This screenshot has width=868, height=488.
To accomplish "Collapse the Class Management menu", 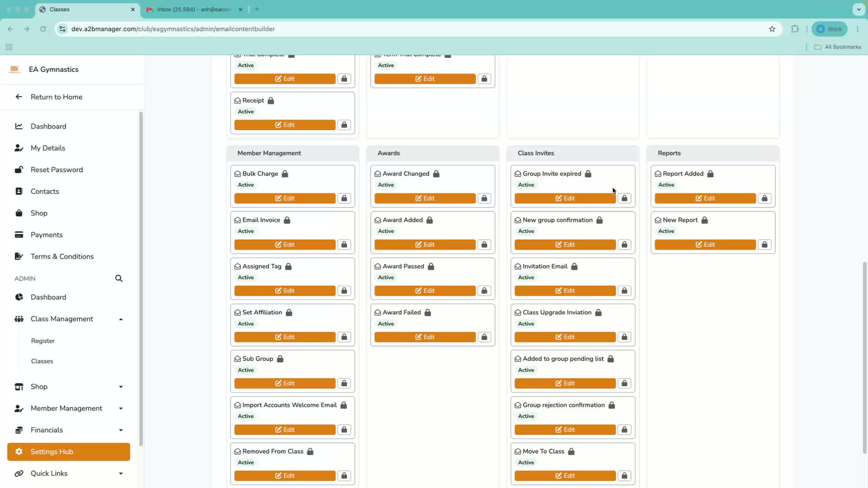I will [121, 319].
